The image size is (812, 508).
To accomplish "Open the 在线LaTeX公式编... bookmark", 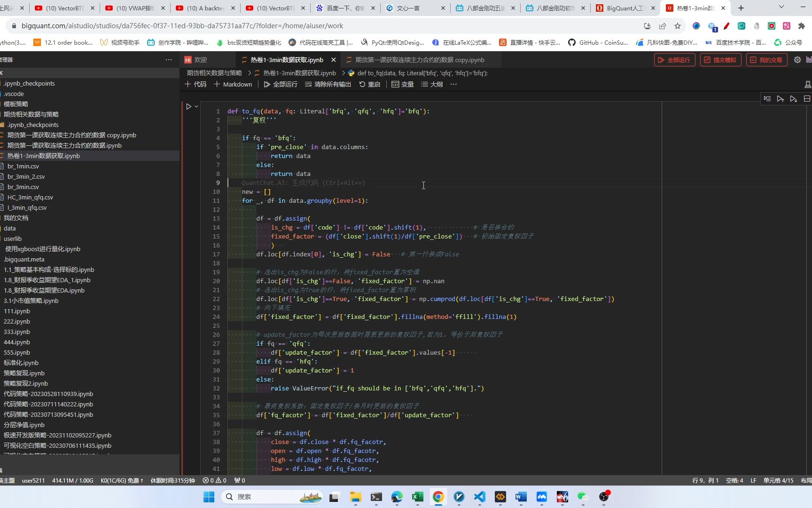I will point(461,42).
